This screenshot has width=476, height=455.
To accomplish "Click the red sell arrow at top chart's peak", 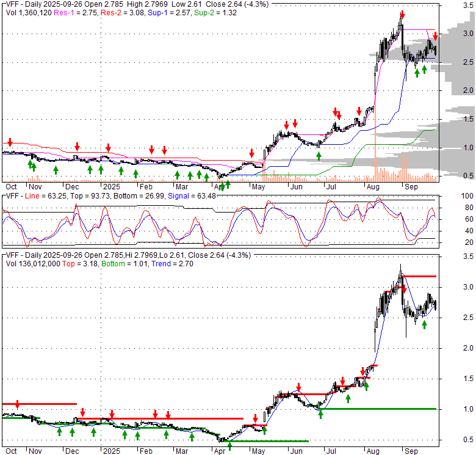I will (x=403, y=14).
